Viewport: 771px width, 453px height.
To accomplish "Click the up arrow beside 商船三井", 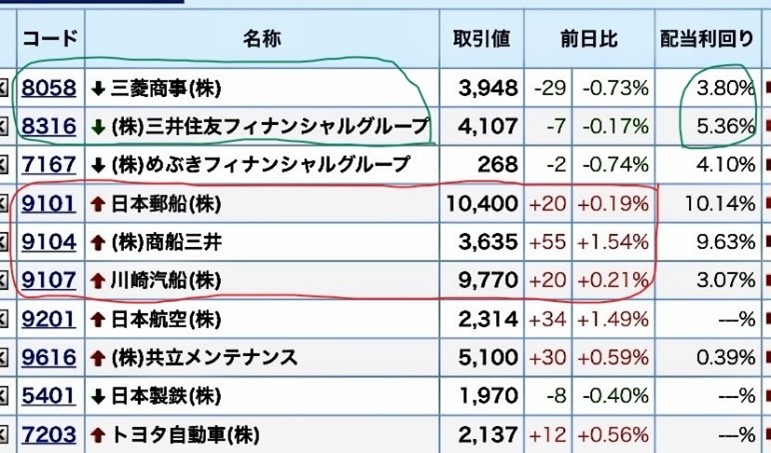I will pos(98,242).
